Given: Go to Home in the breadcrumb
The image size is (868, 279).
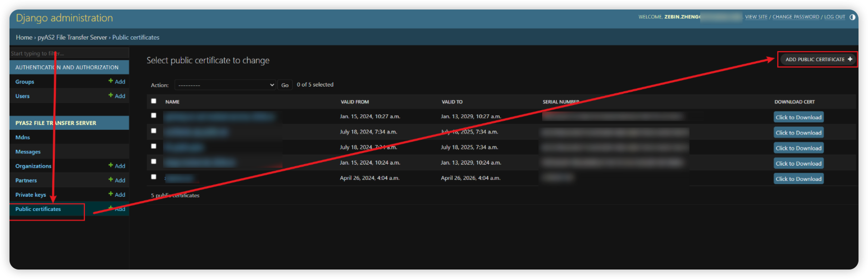Looking at the screenshot, I should [24, 37].
